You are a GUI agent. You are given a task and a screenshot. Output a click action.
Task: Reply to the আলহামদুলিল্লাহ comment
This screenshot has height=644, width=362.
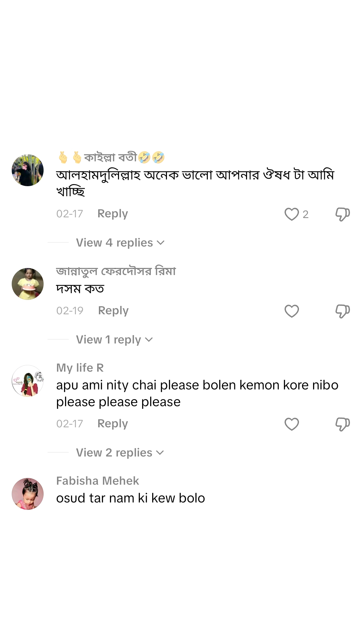coord(113,214)
